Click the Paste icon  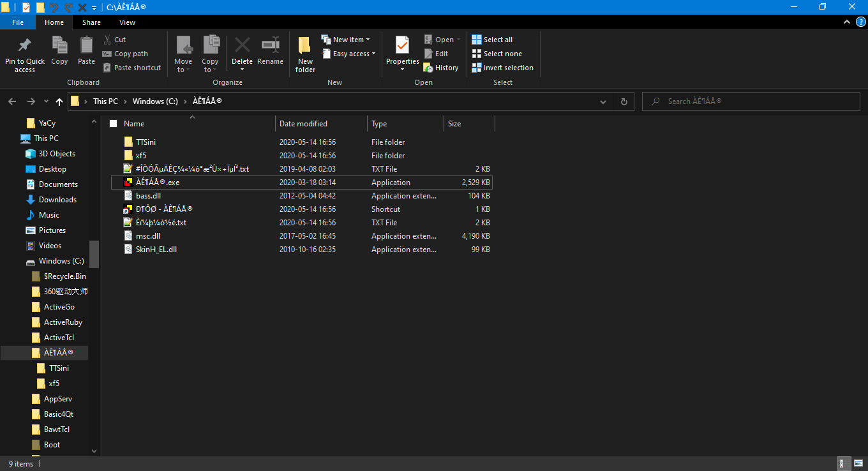86,51
